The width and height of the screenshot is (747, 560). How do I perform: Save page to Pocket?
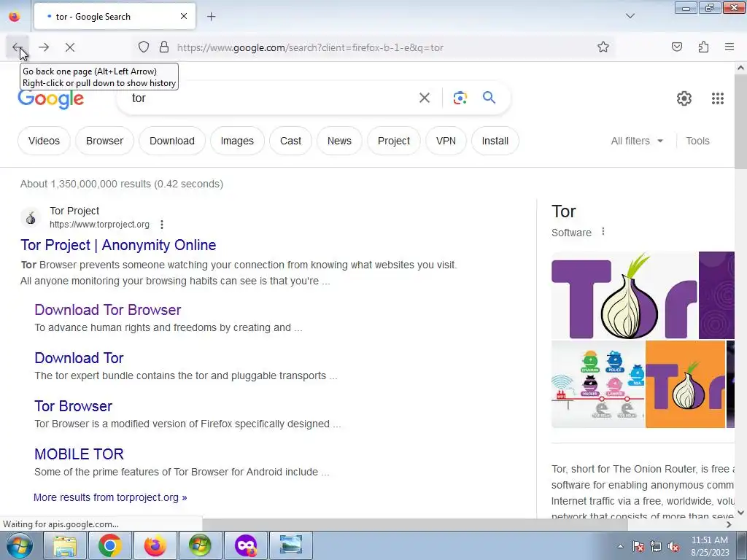[x=677, y=47]
